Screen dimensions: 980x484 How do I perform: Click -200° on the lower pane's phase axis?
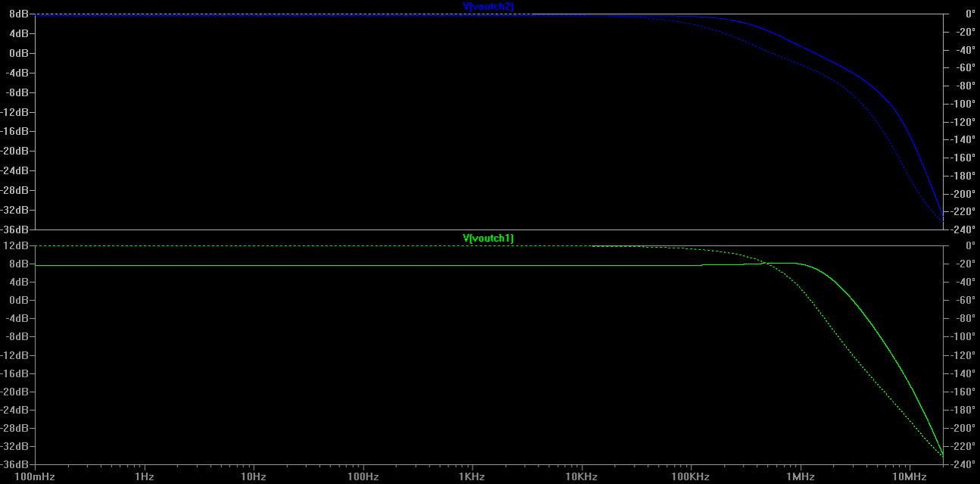tap(963, 428)
